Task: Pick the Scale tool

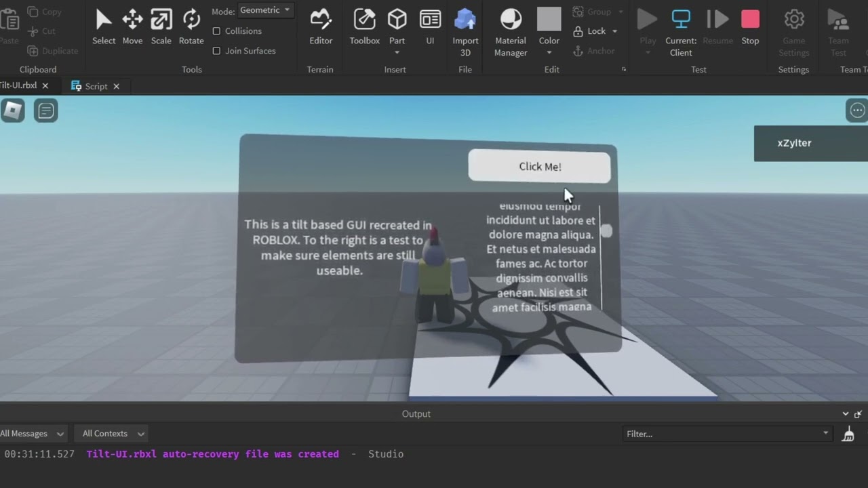Action: point(161,26)
